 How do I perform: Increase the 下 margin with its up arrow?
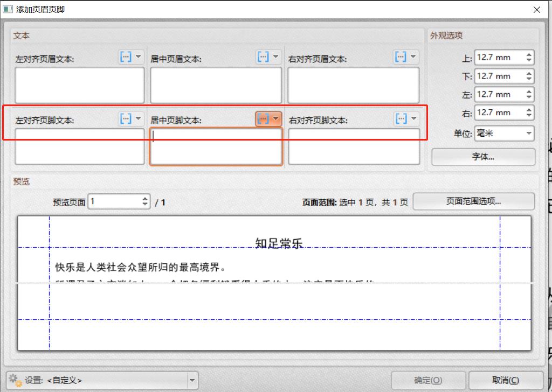pos(529,73)
